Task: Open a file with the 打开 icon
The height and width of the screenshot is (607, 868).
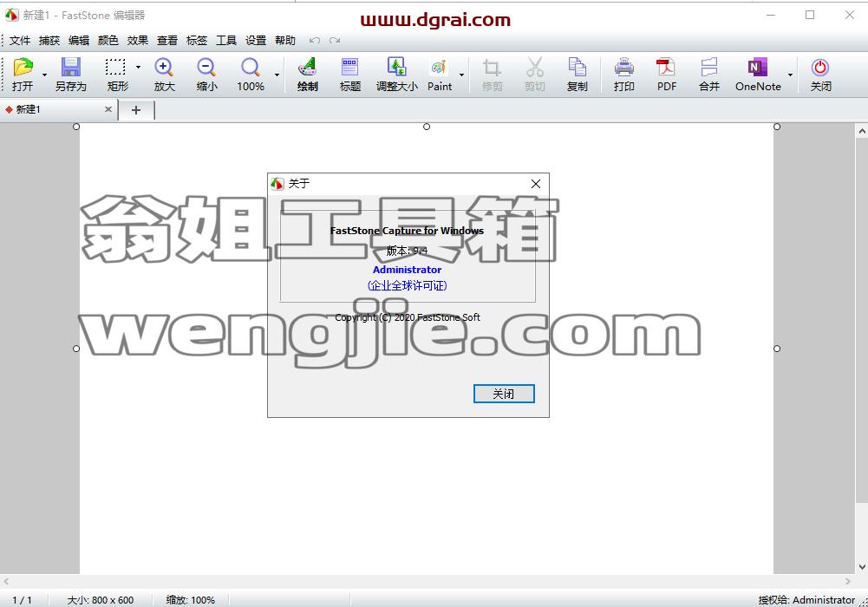Action: click(x=23, y=74)
